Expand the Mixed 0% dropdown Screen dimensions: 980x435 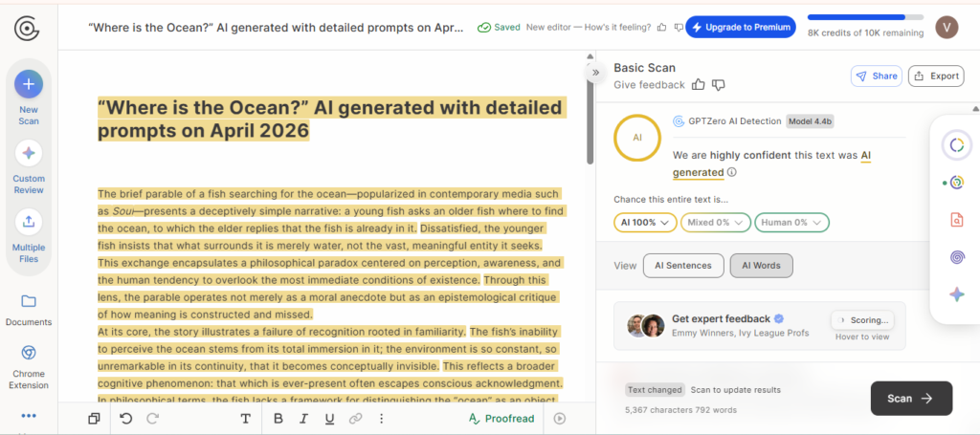[x=715, y=222]
